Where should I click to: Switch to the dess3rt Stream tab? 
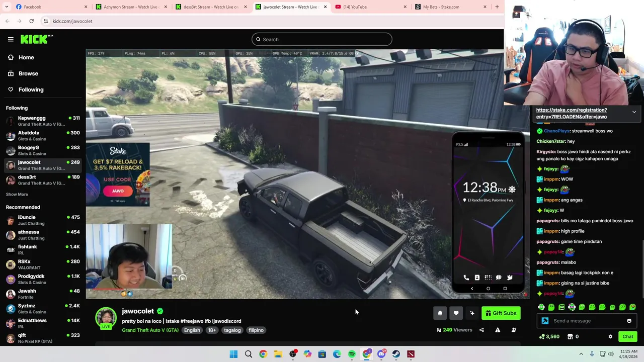[x=212, y=7]
